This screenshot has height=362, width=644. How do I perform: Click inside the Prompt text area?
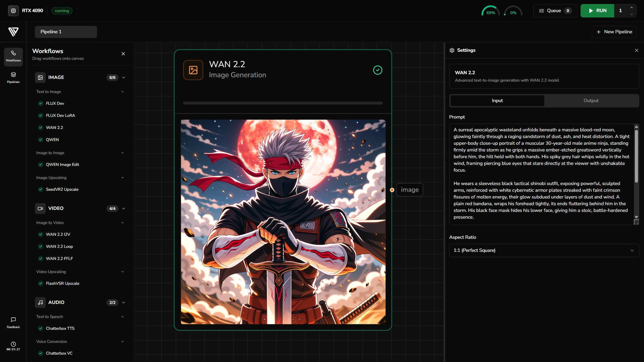coord(541,173)
